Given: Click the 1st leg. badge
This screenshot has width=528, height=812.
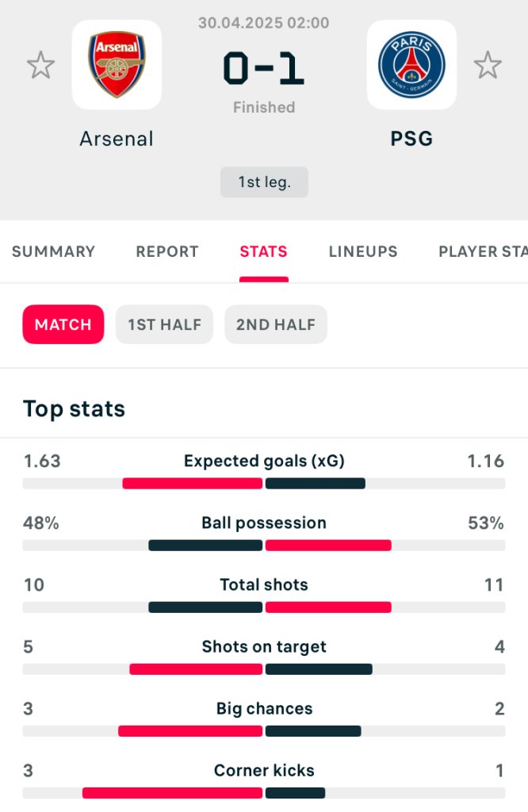Looking at the screenshot, I should coord(264,182).
